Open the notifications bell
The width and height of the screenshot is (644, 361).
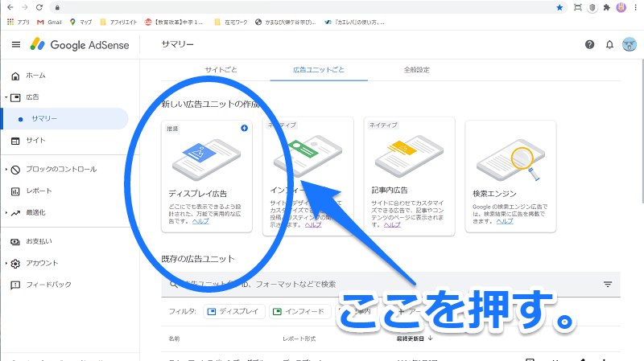[609, 44]
